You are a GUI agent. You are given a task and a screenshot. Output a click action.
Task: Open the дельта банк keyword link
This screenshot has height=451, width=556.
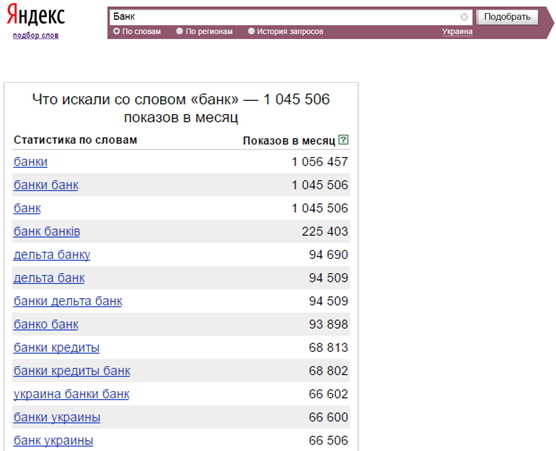(49, 278)
